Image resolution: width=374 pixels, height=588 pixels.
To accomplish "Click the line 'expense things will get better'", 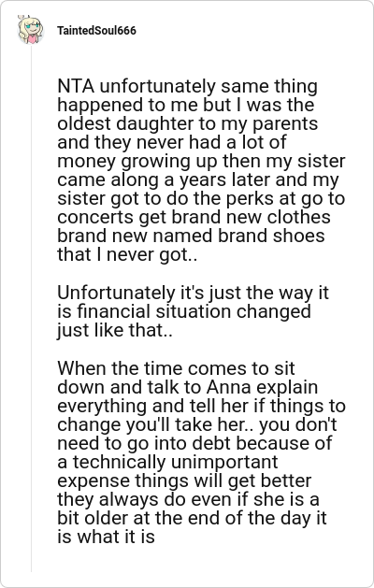I will [184, 480].
